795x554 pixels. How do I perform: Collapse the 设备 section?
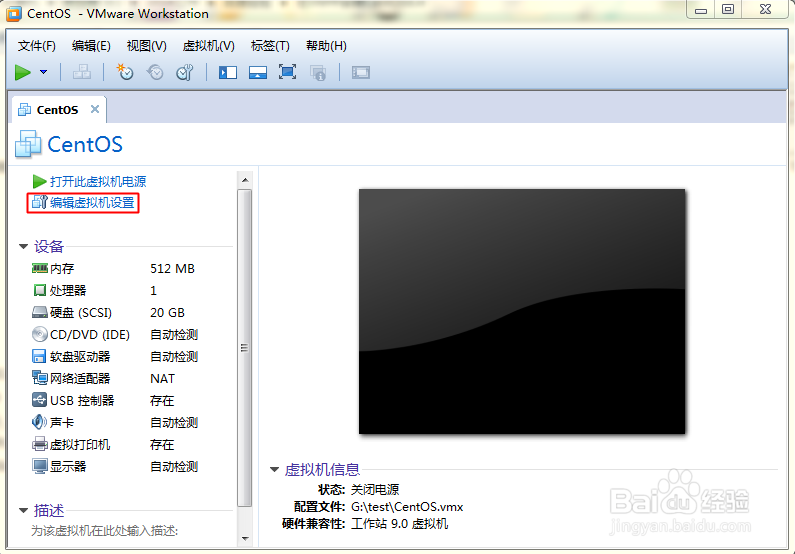[x=23, y=246]
